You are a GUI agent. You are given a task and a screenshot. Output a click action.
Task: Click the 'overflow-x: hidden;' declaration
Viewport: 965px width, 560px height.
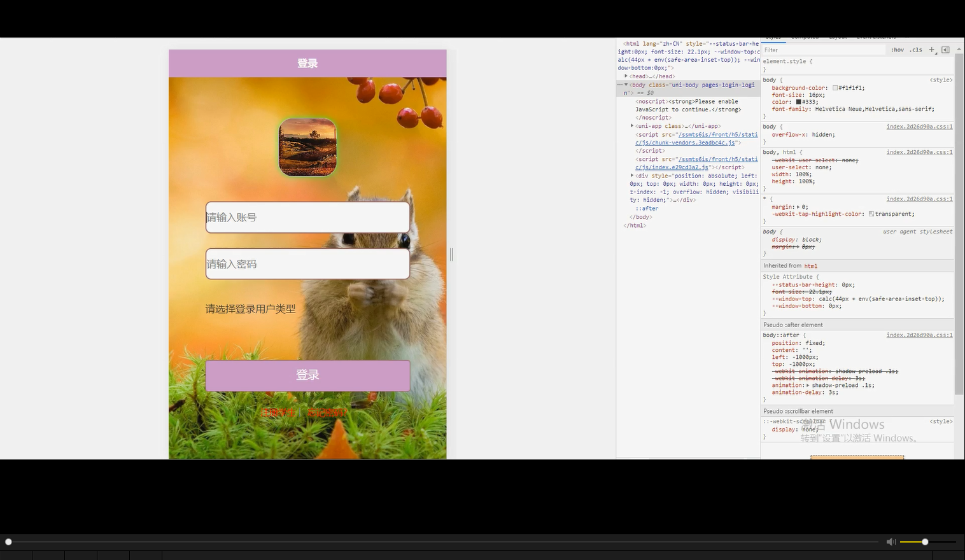[803, 134]
